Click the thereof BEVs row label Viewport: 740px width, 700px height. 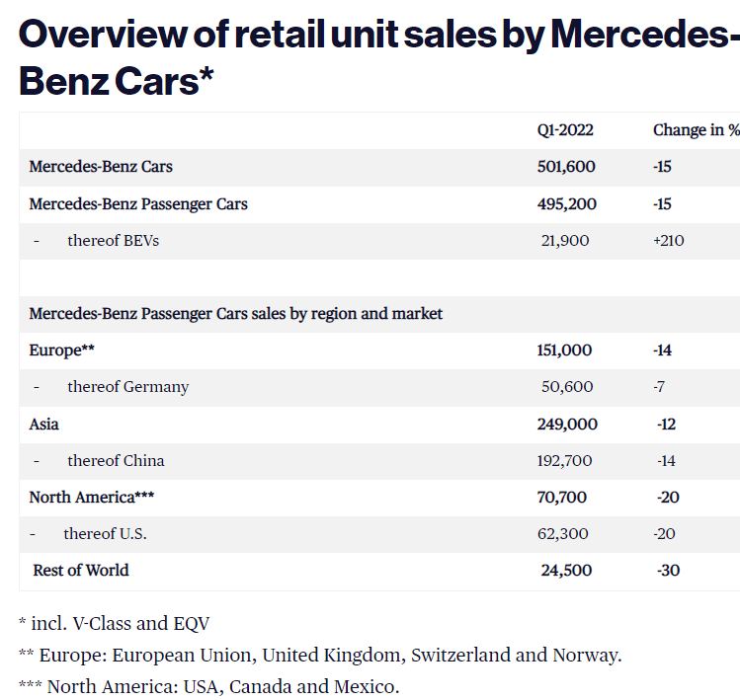pos(113,240)
